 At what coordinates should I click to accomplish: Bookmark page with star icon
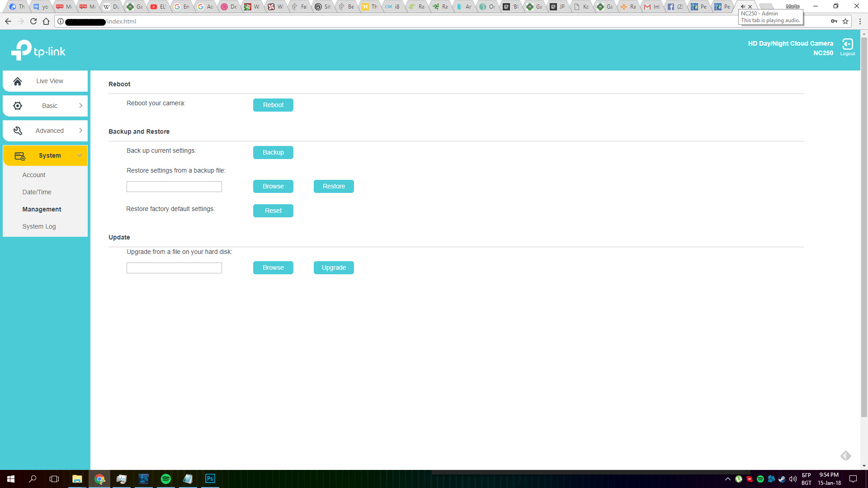pyautogui.click(x=845, y=21)
